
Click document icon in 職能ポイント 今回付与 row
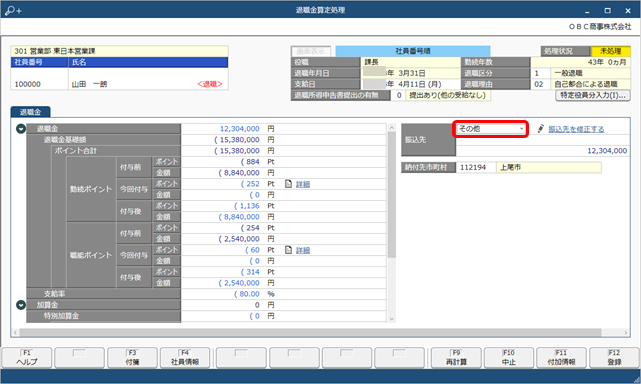pyautogui.click(x=288, y=250)
